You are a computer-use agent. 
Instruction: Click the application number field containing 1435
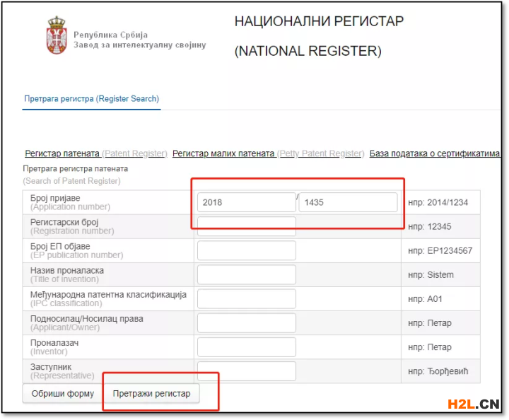point(348,202)
